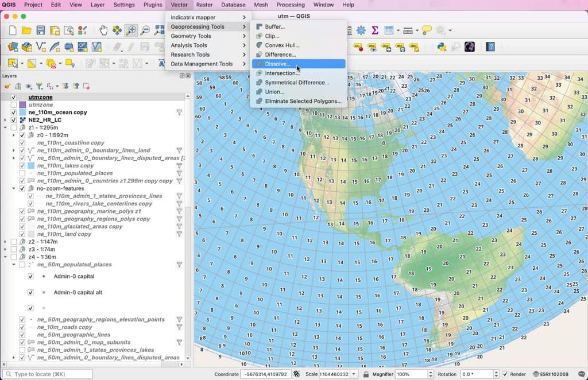Image resolution: width=588 pixels, height=380 pixels.
Task: Click the New Temporary Scratch Layer icon
Action: (x=69, y=47)
